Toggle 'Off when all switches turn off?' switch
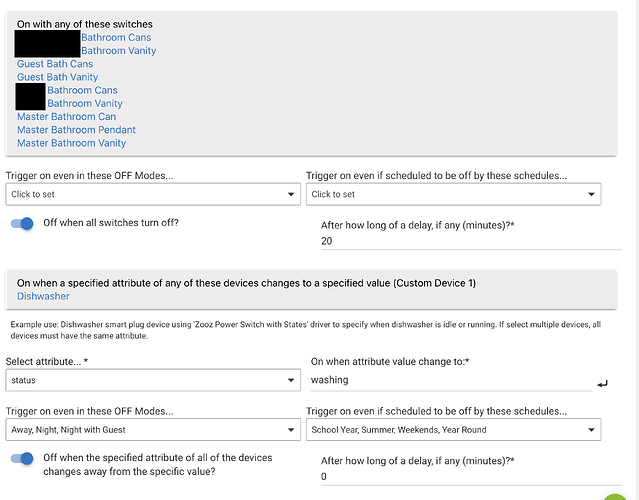 tap(22, 223)
